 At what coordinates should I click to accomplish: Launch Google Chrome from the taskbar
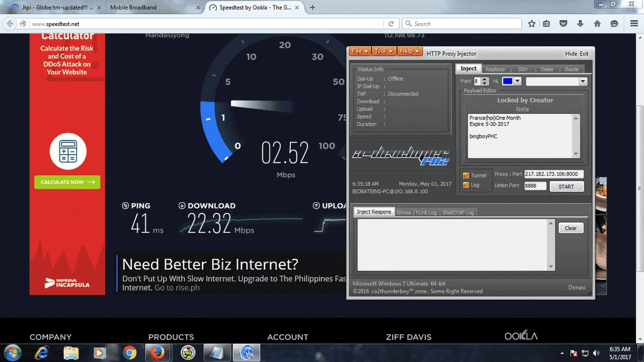tap(129, 353)
